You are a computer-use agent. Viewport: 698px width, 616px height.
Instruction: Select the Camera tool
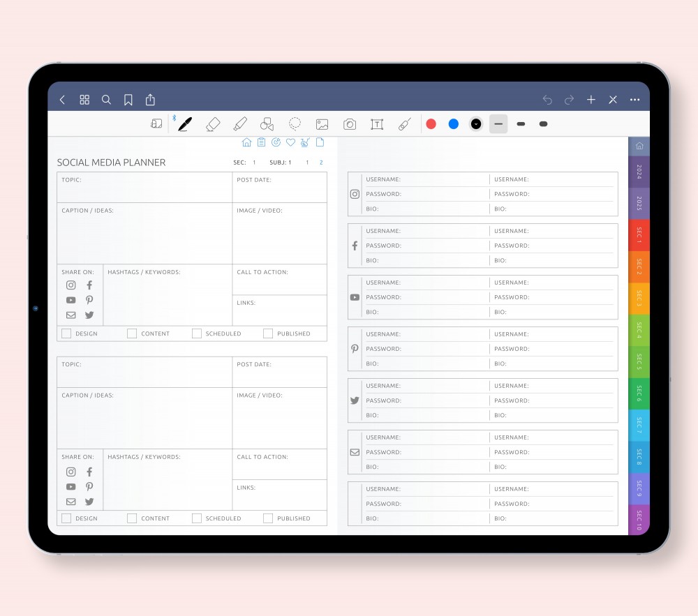pos(350,124)
